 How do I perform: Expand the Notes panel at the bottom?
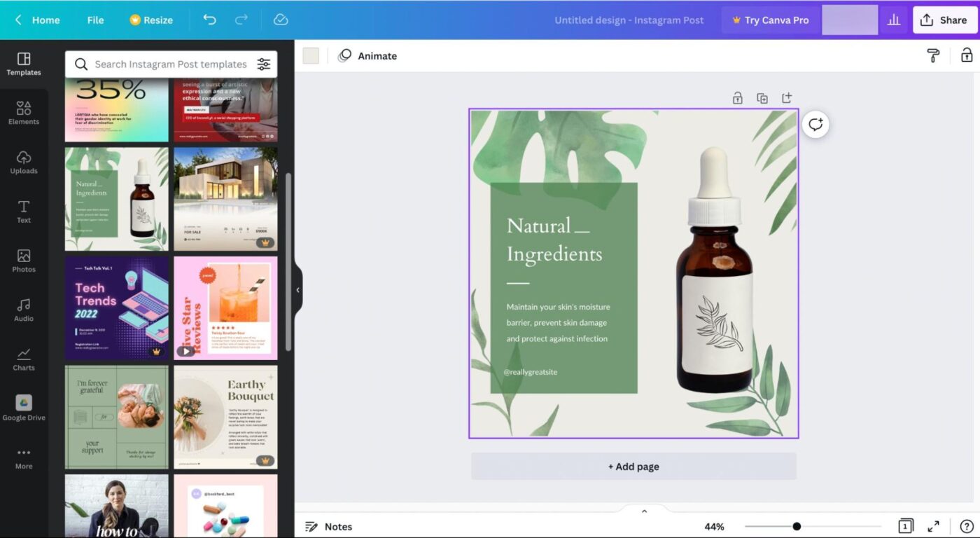pos(643,511)
